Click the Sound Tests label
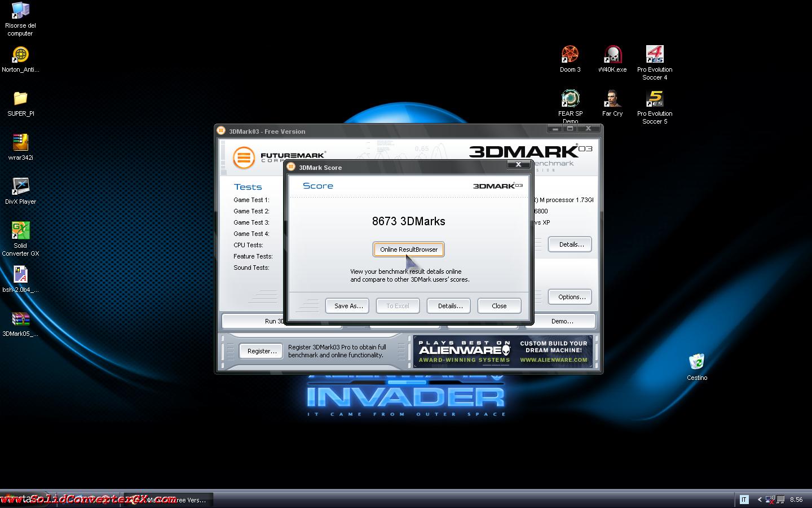812x508 pixels. (251, 268)
